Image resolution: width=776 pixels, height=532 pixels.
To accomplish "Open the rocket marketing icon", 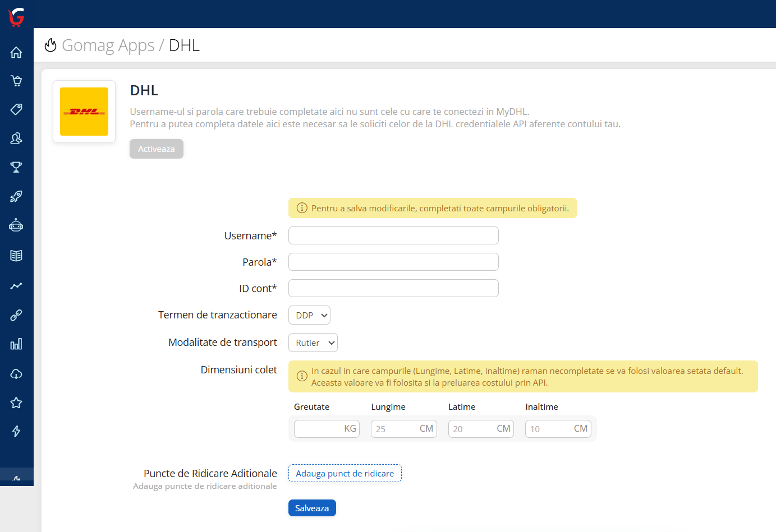I will (x=16, y=196).
